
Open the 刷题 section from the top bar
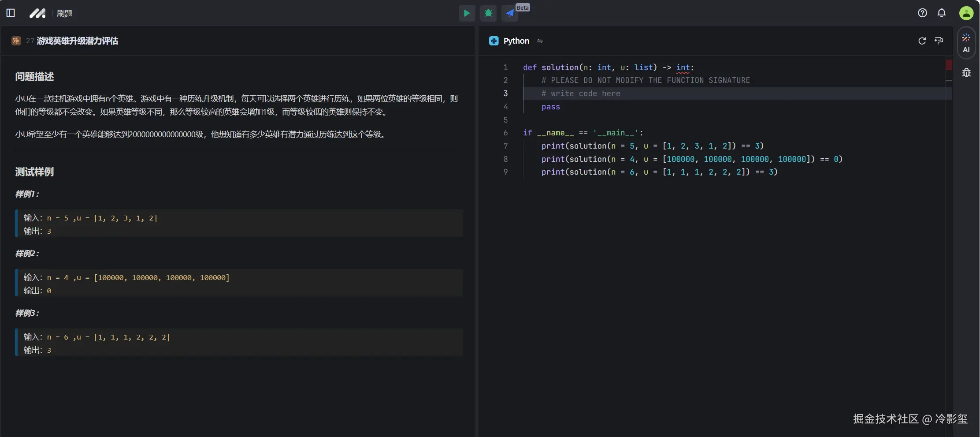pos(64,13)
